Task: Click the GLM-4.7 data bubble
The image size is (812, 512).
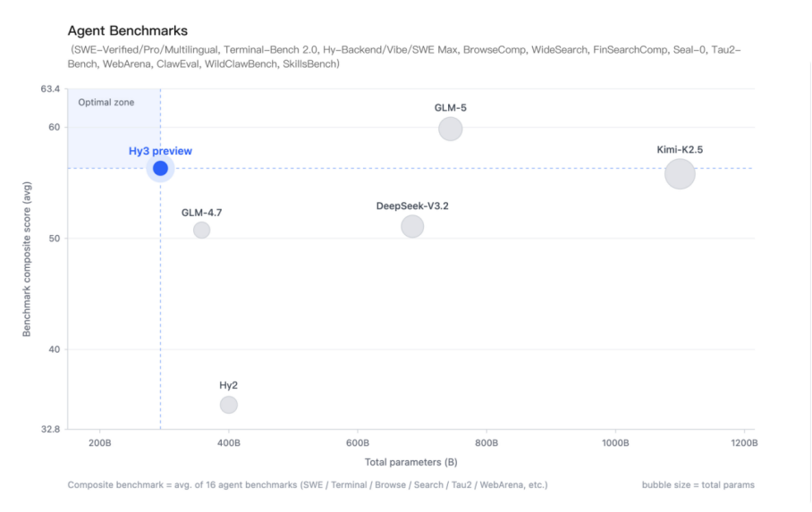Action: [x=201, y=230]
